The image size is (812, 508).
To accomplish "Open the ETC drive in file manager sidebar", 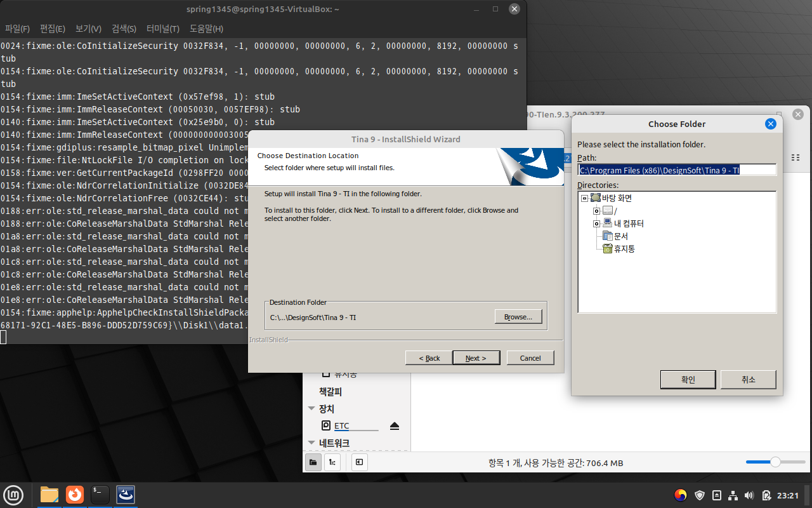I will (x=342, y=425).
